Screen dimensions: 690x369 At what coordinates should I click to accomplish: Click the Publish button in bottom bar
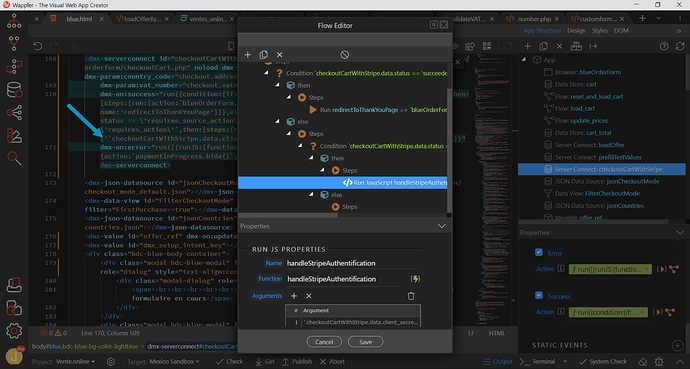tap(297, 362)
